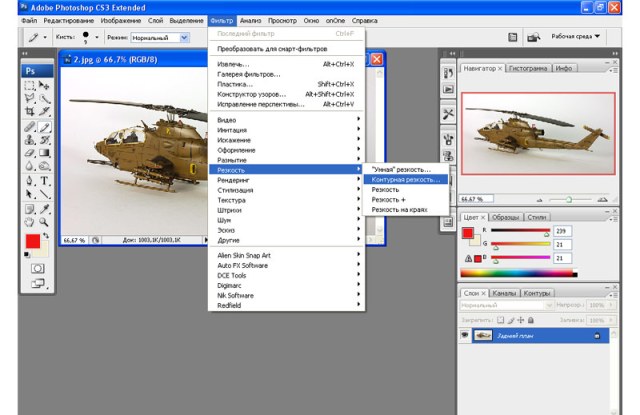Screen dimensions: 640x415
Task: Choose the Eraser tool
Action: tap(31, 154)
